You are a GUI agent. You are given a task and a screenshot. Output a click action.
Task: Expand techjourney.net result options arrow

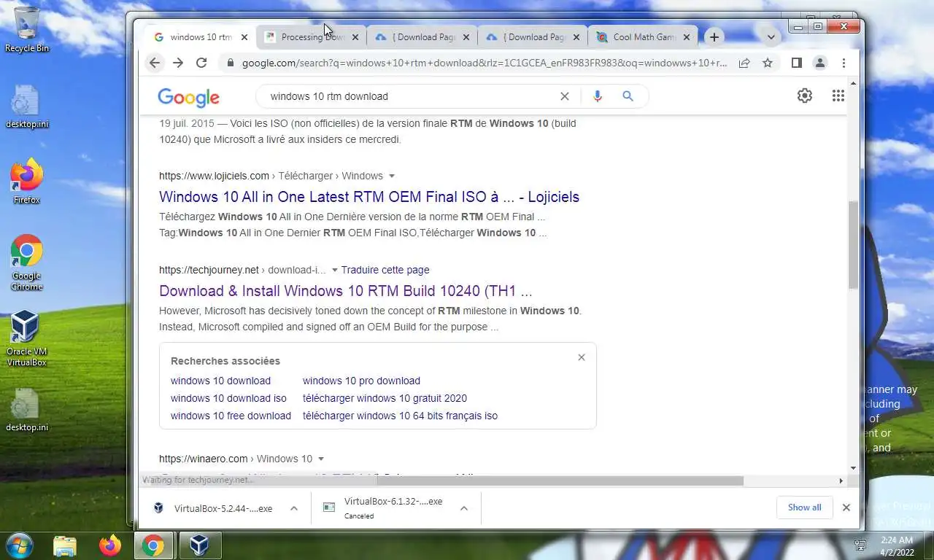click(x=335, y=271)
